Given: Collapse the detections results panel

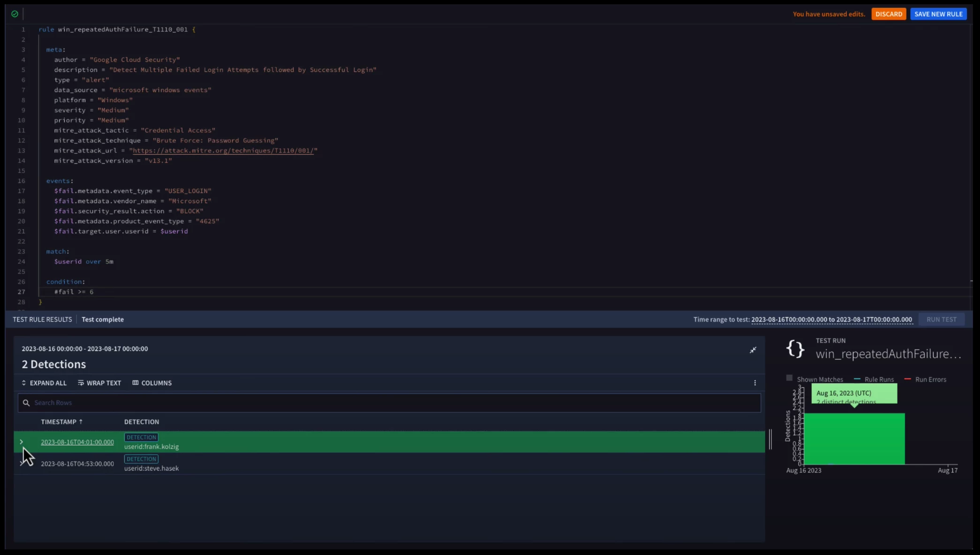Looking at the screenshot, I should point(753,350).
